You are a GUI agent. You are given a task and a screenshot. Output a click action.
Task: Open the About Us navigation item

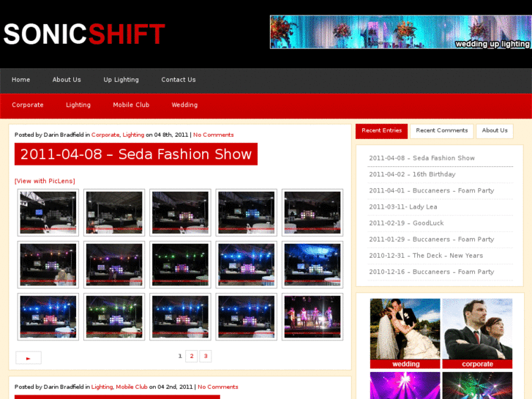[x=67, y=80]
